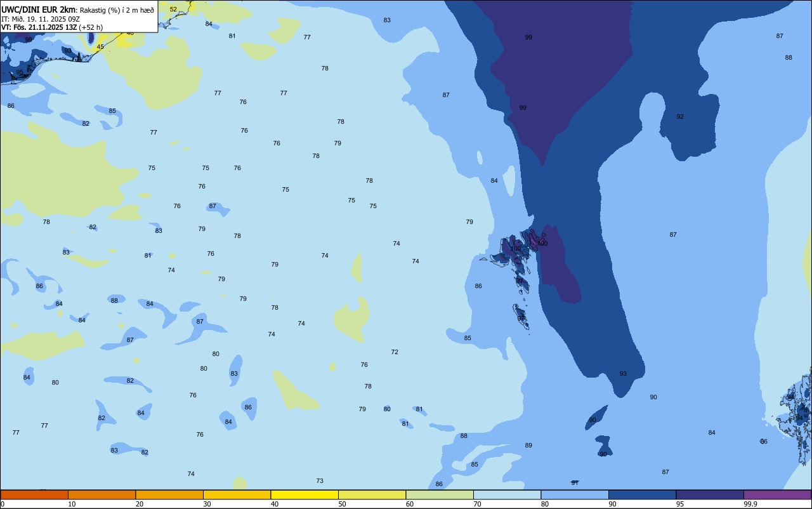This screenshot has height=509, width=812.
Task: Click the 'Rakastig (%) í 2 m hæð' label
Action: click(117, 10)
